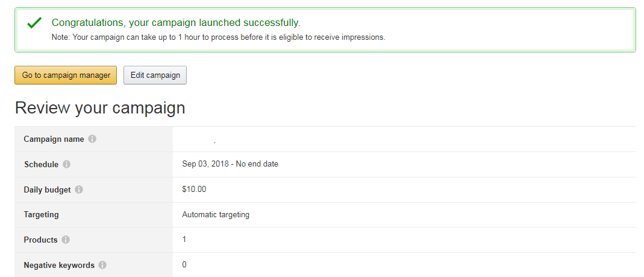Select the Products row label

tap(40, 240)
